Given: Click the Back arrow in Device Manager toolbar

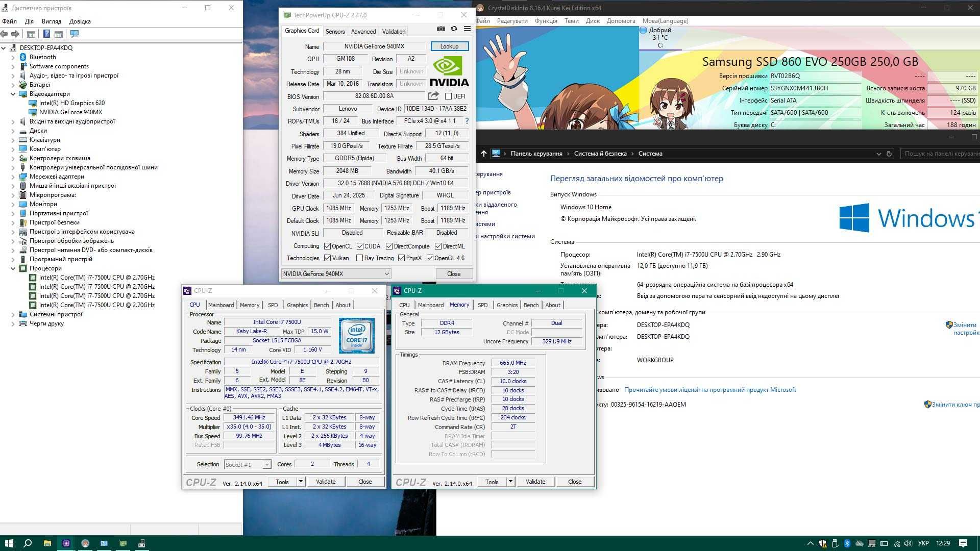Looking at the screenshot, I should 5,34.
